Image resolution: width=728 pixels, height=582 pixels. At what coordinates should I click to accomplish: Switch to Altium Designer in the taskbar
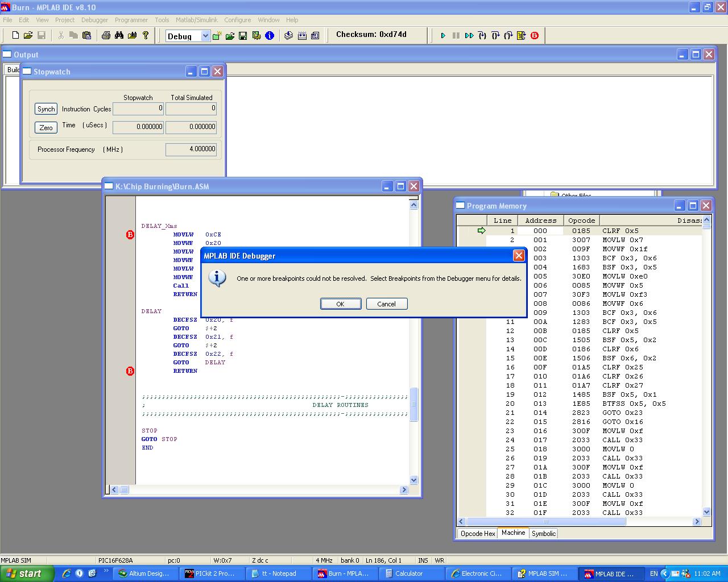coord(146,573)
